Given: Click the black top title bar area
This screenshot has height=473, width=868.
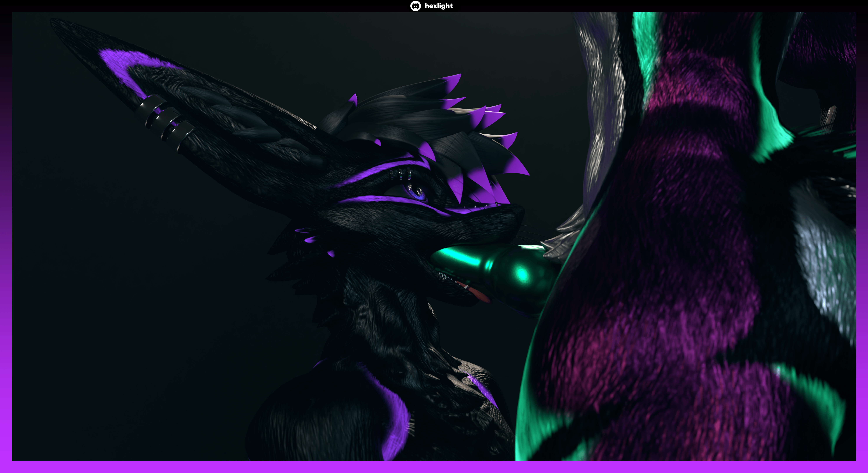Looking at the screenshot, I should click(x=202, y=5).
